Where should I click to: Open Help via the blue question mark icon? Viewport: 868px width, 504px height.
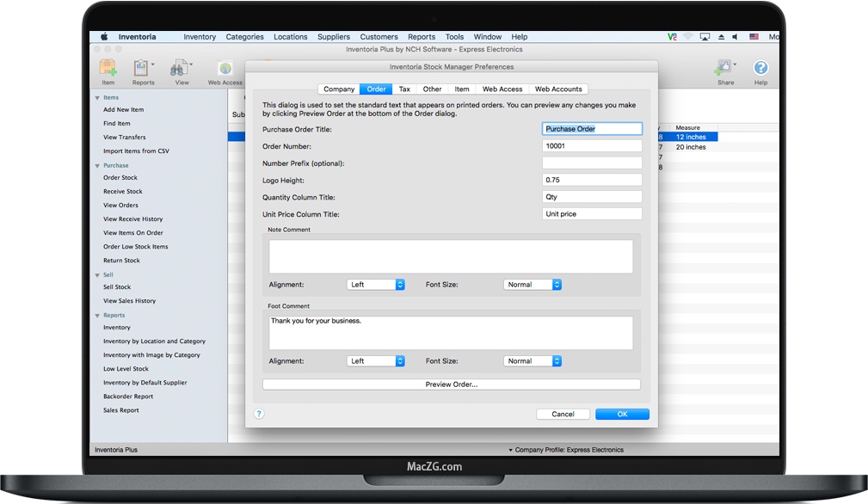[760, 67]
